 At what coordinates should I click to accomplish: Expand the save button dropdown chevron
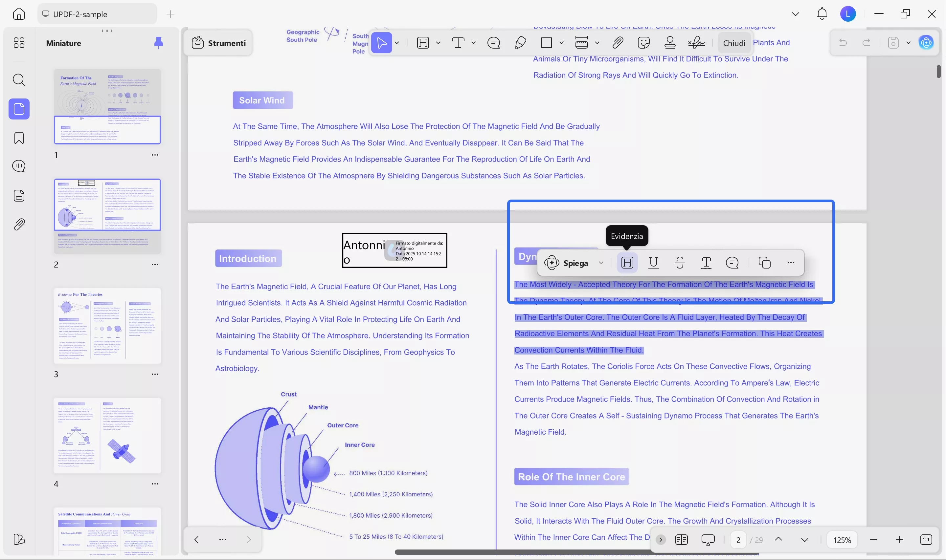coord(909,43)
